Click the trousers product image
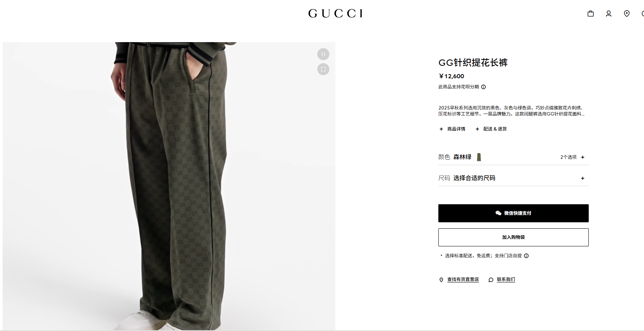The height and width of the screenshot is (331, 644). point(169,186)
